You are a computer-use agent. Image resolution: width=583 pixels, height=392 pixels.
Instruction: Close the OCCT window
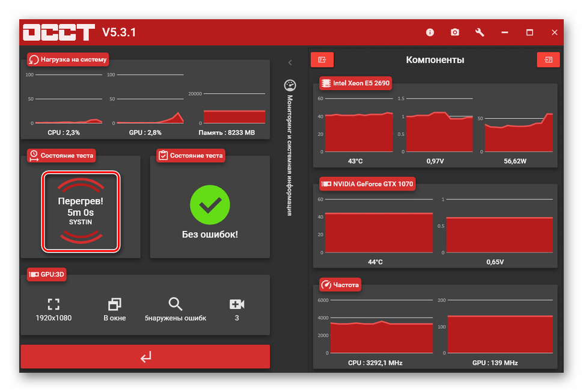[554, 32]
